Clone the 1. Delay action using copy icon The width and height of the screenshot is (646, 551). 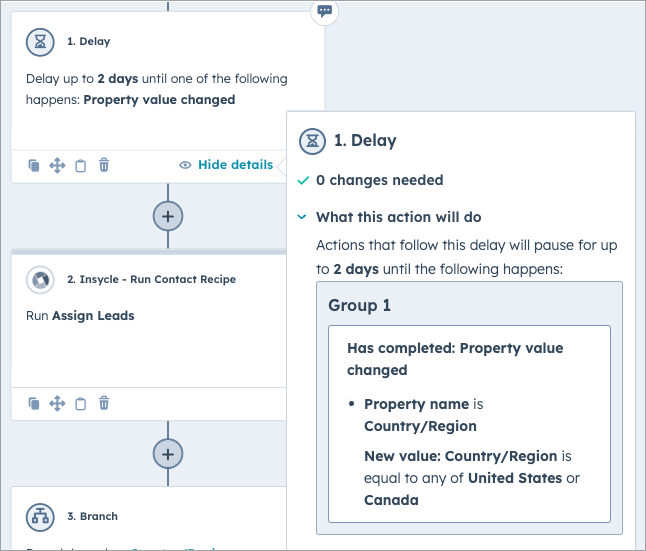[33, 166]
